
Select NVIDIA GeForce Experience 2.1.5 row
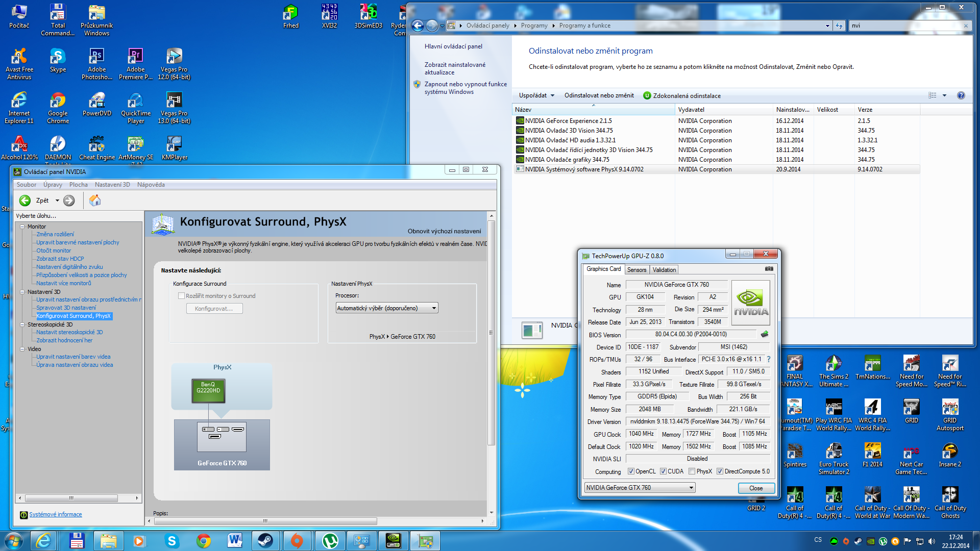pos(717,121)
